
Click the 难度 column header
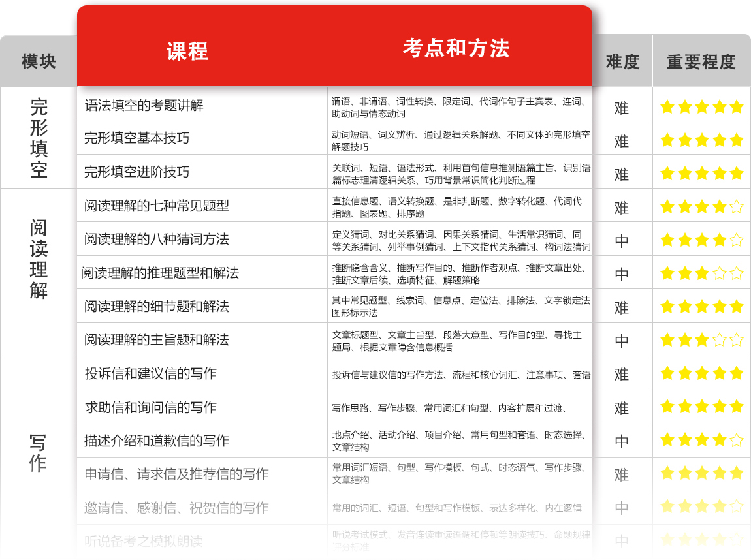(x=622, y=62)
